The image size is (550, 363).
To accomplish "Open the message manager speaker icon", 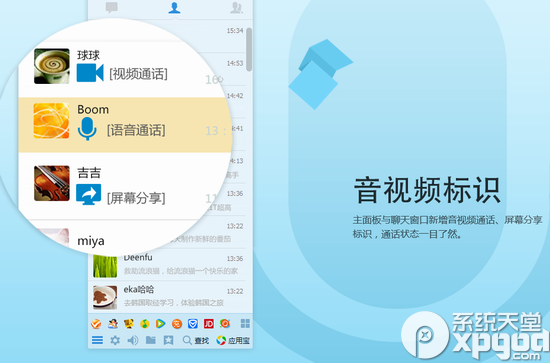I will (133, 340).
